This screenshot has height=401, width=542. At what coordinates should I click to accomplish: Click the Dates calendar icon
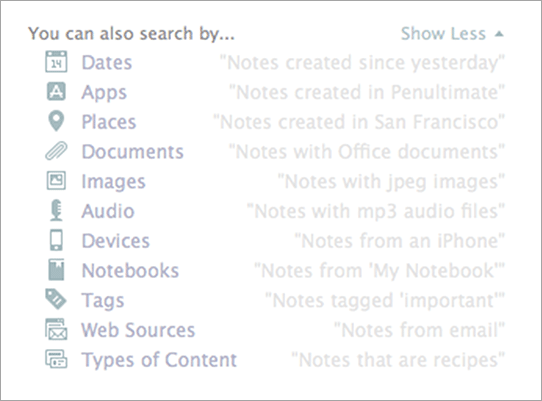click(56, 62)
